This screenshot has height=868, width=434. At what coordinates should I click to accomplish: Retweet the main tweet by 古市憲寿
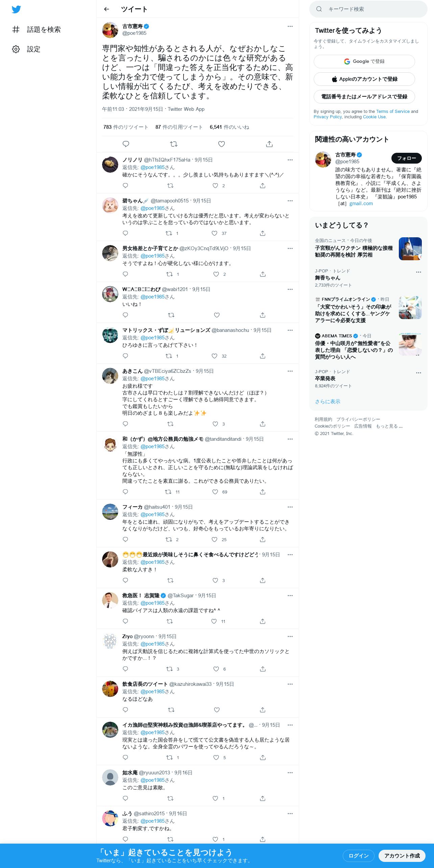pyautogui.click(x=174, y=144)
